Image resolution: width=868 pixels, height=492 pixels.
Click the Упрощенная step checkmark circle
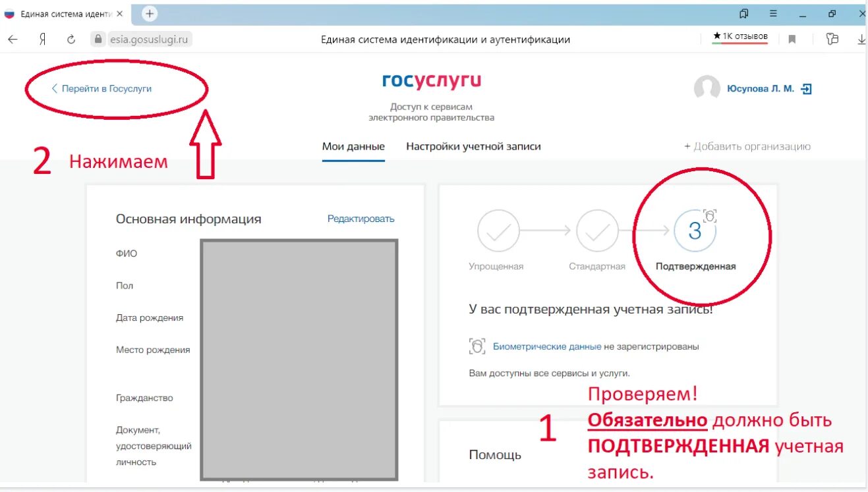tap(498, 231)
